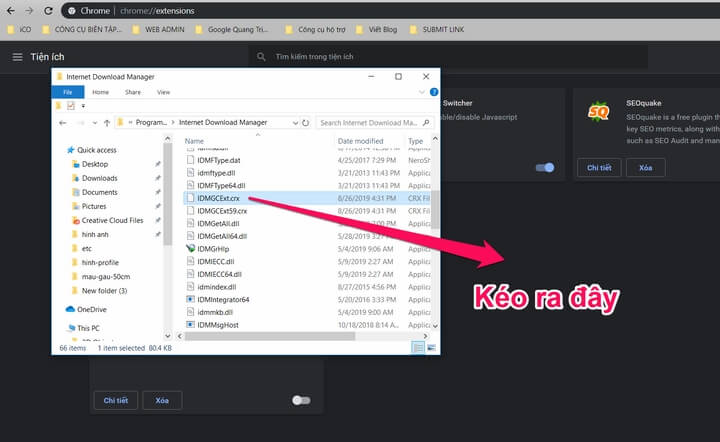The image size is (720, 442).
Task: Sort files by Date modified column
Action: coord(360,141)
